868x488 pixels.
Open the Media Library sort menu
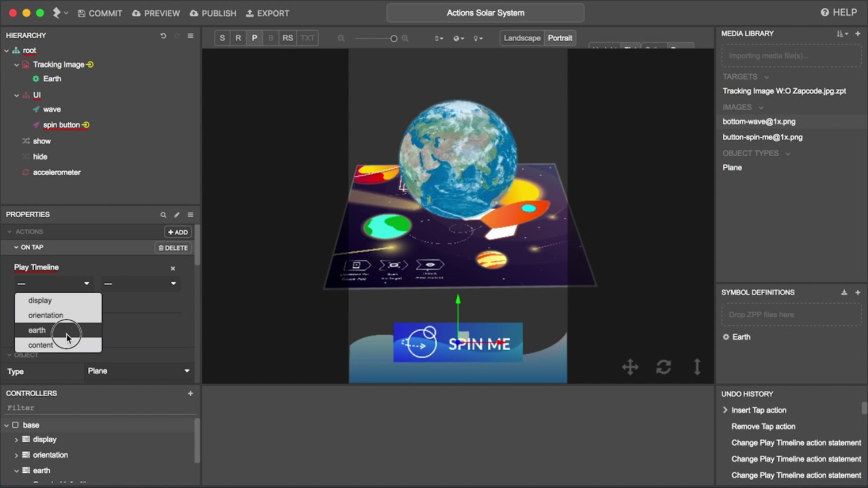843,34
